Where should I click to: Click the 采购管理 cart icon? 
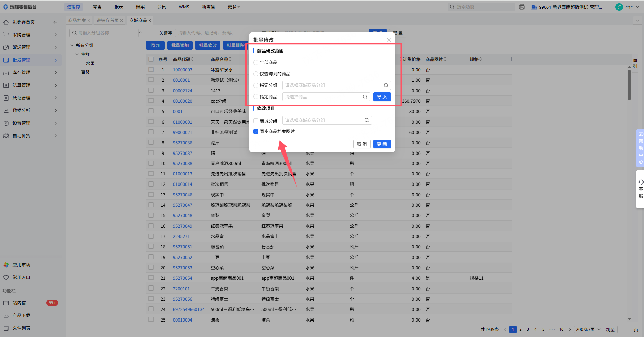(6, 35)
